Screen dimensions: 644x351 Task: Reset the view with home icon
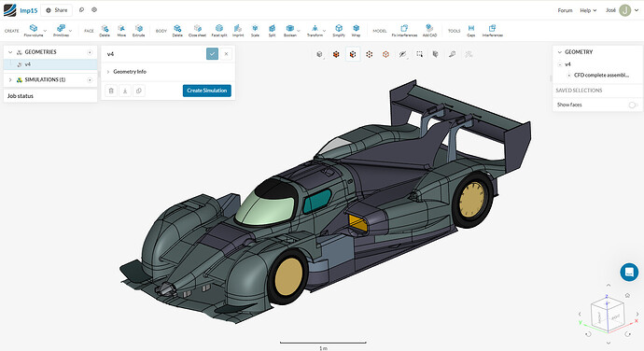[627, 296]
